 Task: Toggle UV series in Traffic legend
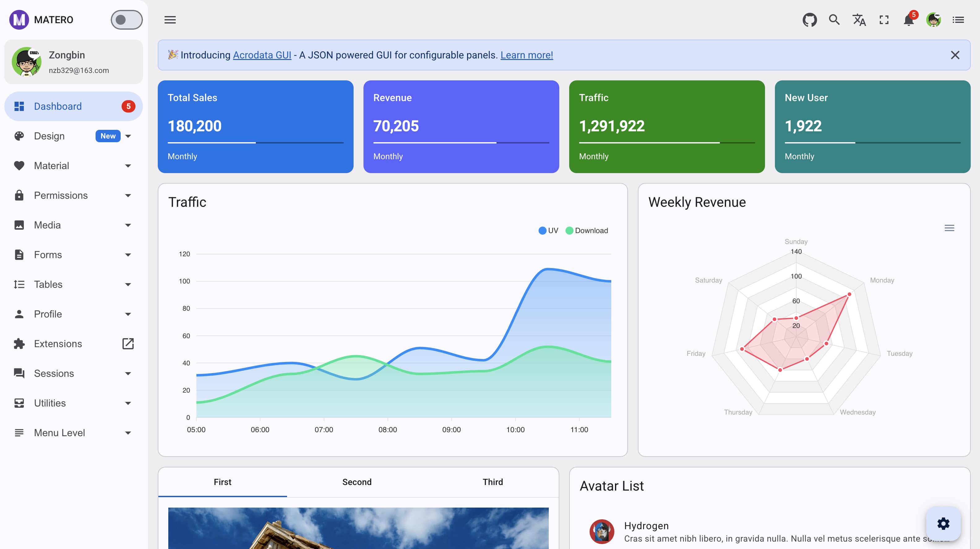pos(548,230)
